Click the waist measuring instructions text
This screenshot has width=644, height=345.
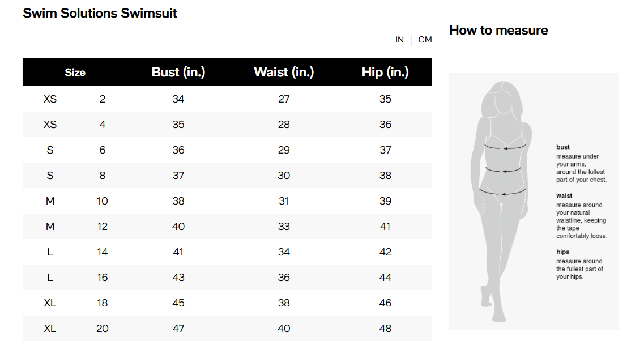pos(581,220)
